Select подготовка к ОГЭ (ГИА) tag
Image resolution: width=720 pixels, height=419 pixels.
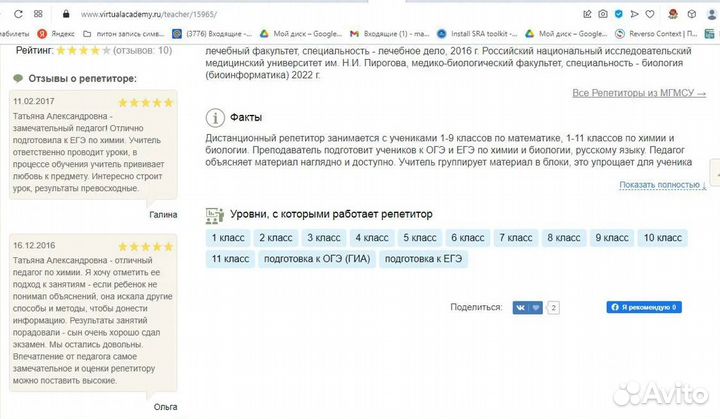point(317,259)
